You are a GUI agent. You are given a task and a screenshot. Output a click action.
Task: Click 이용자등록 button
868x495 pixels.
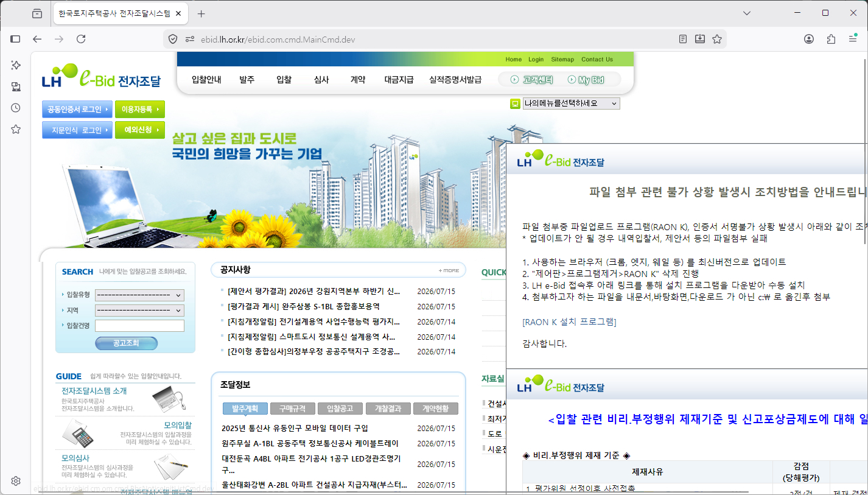(140, 110)
